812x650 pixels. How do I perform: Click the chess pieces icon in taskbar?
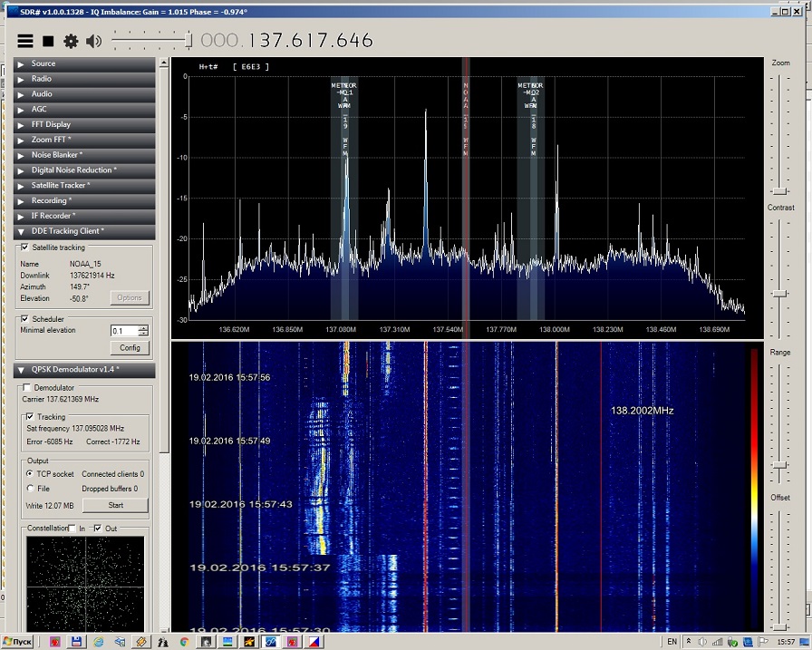(163, 642)
